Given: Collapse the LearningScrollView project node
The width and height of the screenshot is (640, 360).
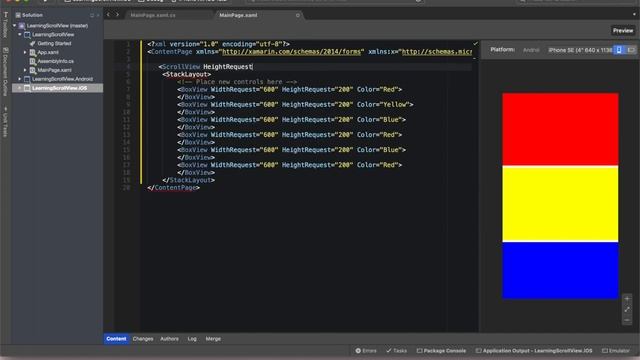Looking at the screenshot, I should click(x=20, y=35).
